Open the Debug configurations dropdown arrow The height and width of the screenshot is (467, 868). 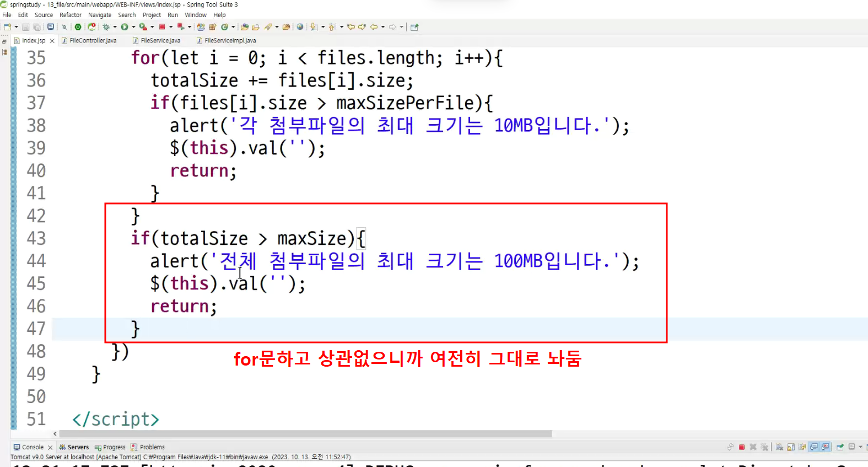tap(115, 27)
